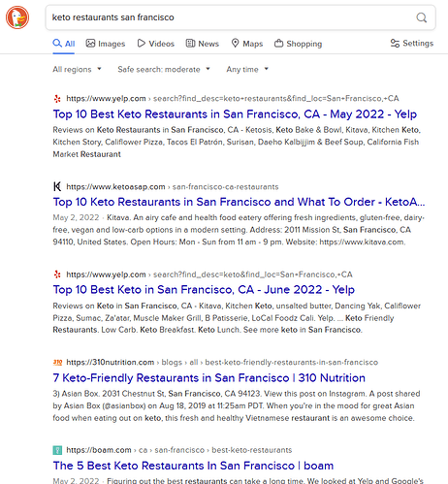Open the Settings sliders icon
The image size is (448, 484).
pyautogui.click(x=395, y=44)
